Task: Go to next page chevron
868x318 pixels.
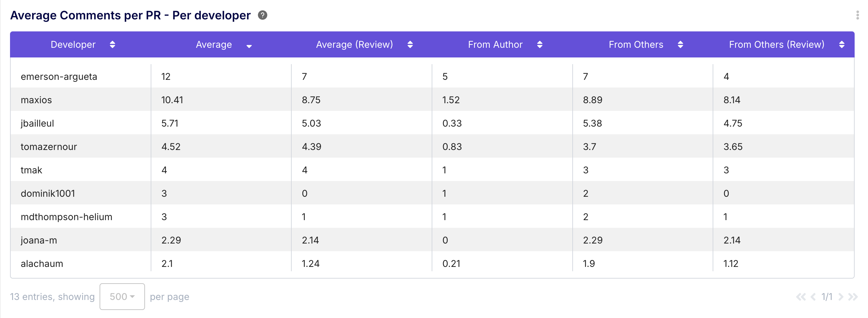Action: 841,297
